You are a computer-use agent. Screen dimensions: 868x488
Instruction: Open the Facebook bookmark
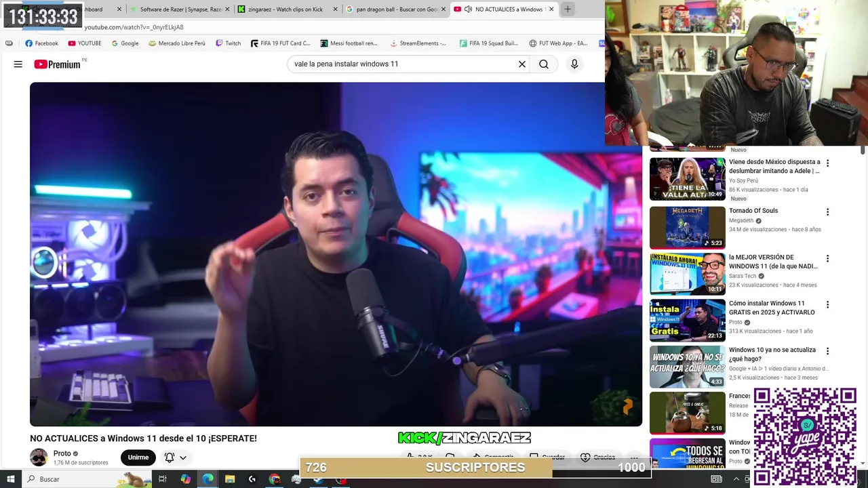tap(41, 43)
